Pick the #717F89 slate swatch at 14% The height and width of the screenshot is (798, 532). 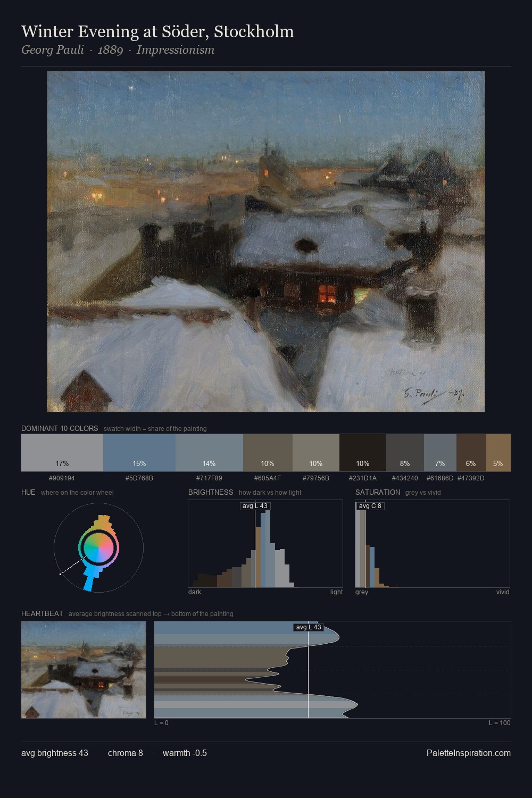pos(209,453)
